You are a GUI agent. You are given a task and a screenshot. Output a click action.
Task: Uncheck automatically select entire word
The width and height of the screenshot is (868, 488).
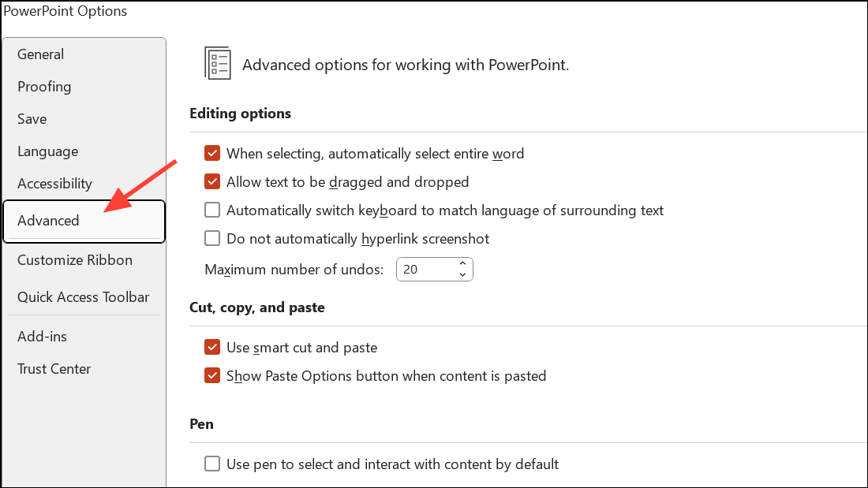[x=212, y=153]
